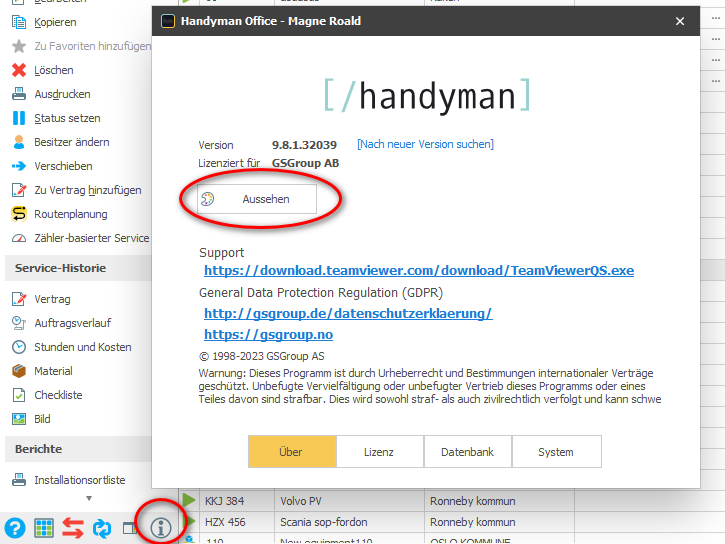Click the Auftragsverlauf icon
The image size is (725, 544).
click(19, 323)
